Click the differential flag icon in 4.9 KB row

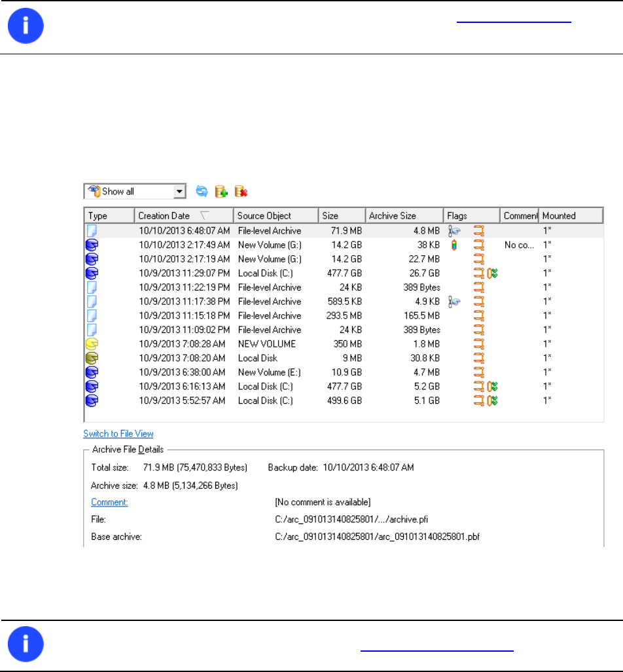454,302
